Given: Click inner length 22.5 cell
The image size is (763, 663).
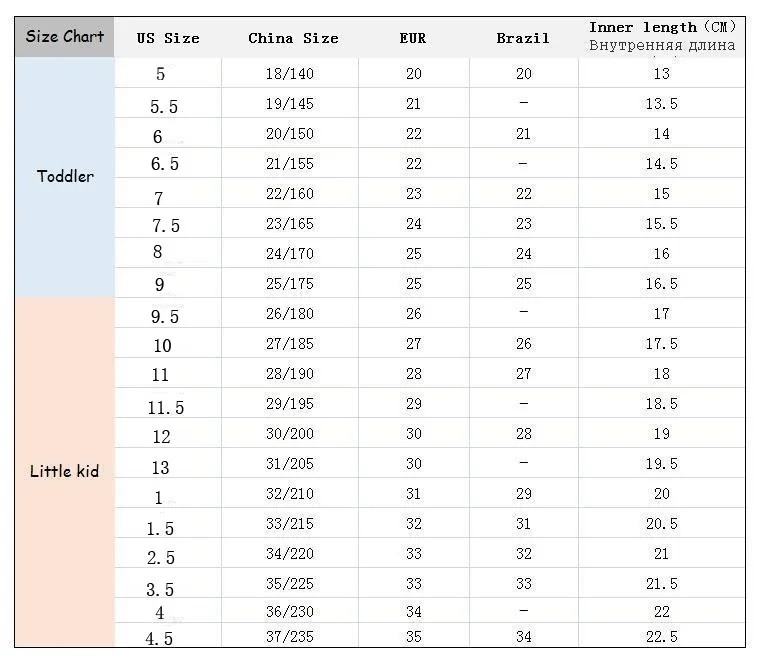Looking at the screenshot, I should [x=662, y=636].
